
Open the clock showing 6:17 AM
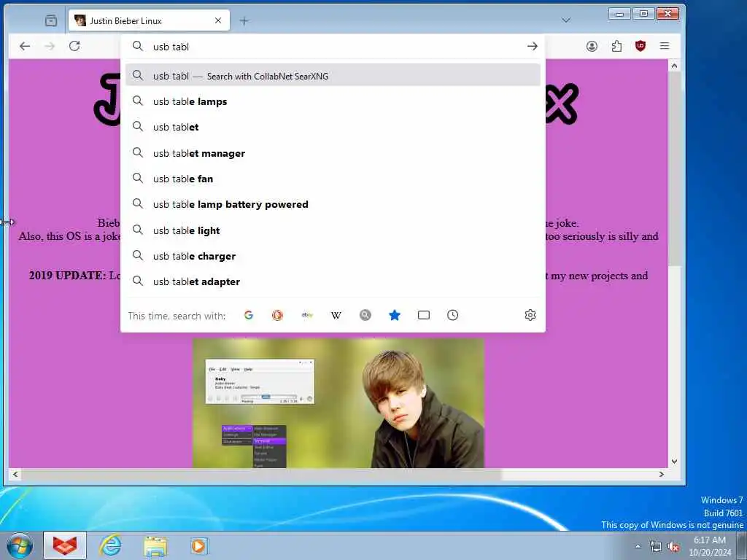(x=710, y=546)
